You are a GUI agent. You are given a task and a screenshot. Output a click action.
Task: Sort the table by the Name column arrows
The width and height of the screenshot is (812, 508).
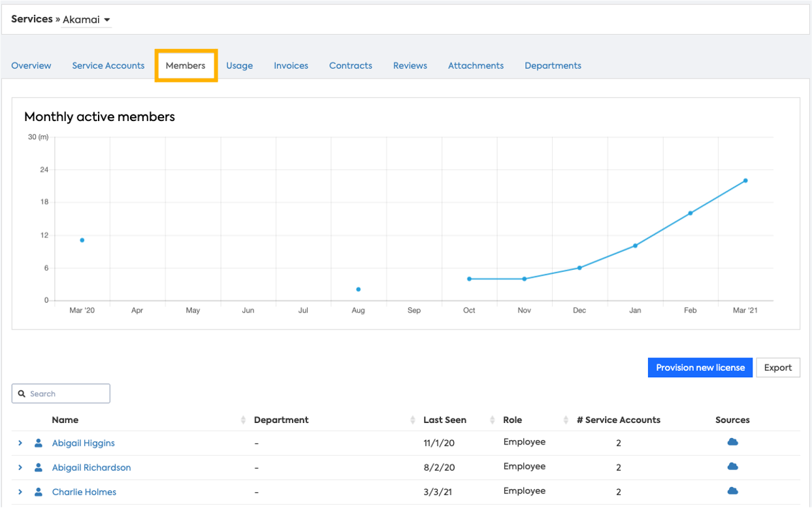click(244, 420)
